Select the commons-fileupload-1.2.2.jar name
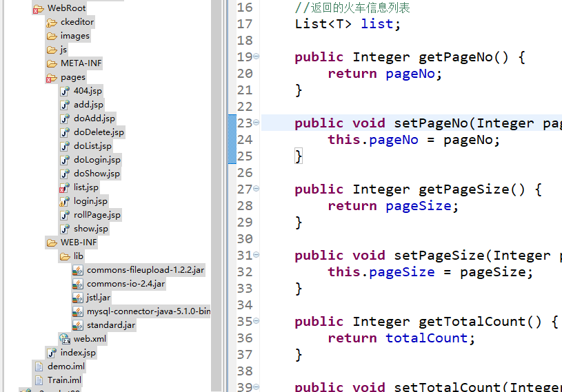This screenshot has height=392, width=562. click(145, 270)
